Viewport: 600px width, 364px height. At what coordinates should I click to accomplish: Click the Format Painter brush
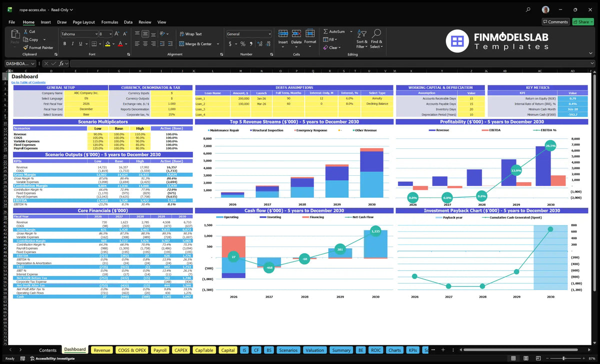pos(25,47)
